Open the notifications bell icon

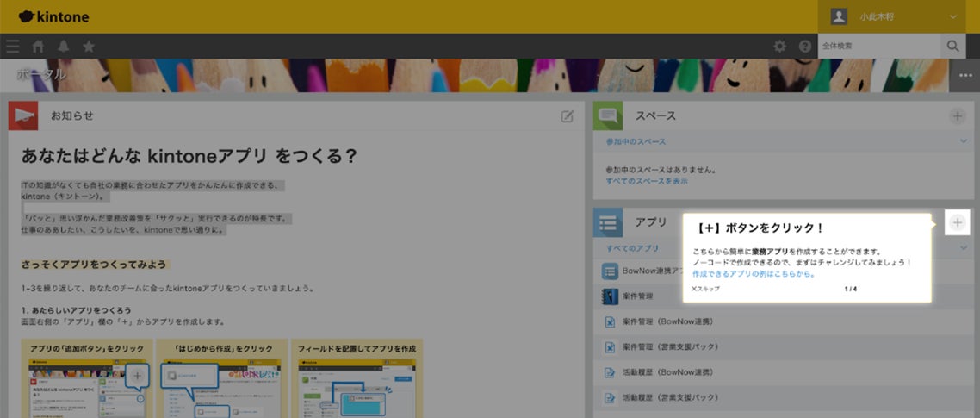coord(63,47)
